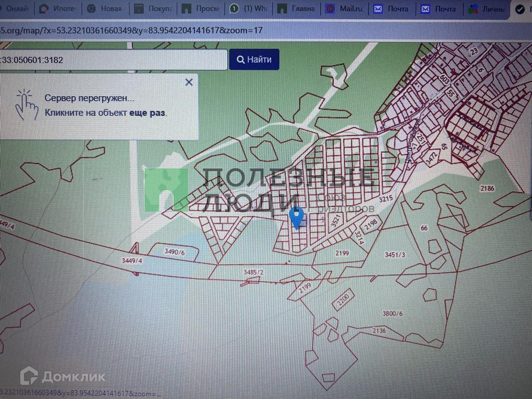The image size is (532, 399).
Task: Switch to the Просм browser tab
Action: [201, 8]
